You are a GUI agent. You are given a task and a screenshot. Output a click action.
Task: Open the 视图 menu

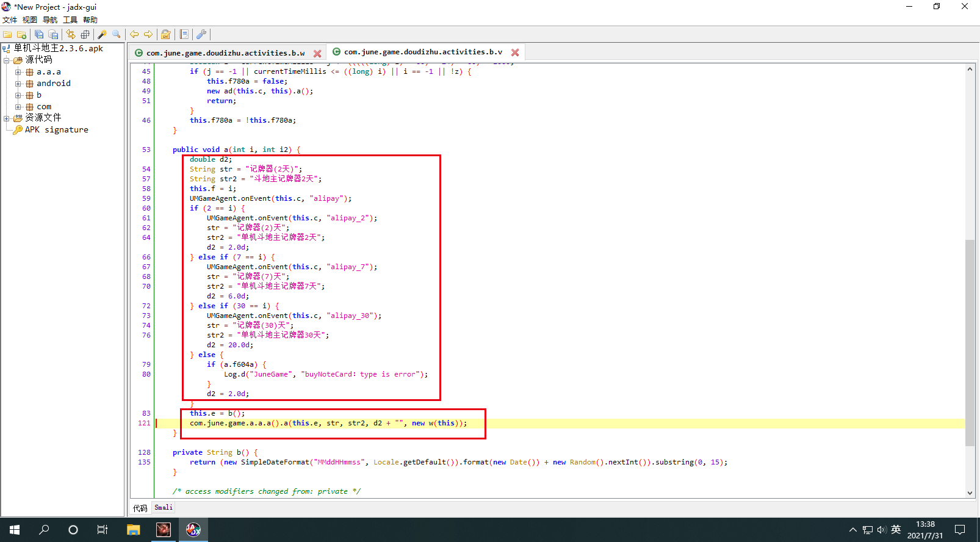point(30,20)
